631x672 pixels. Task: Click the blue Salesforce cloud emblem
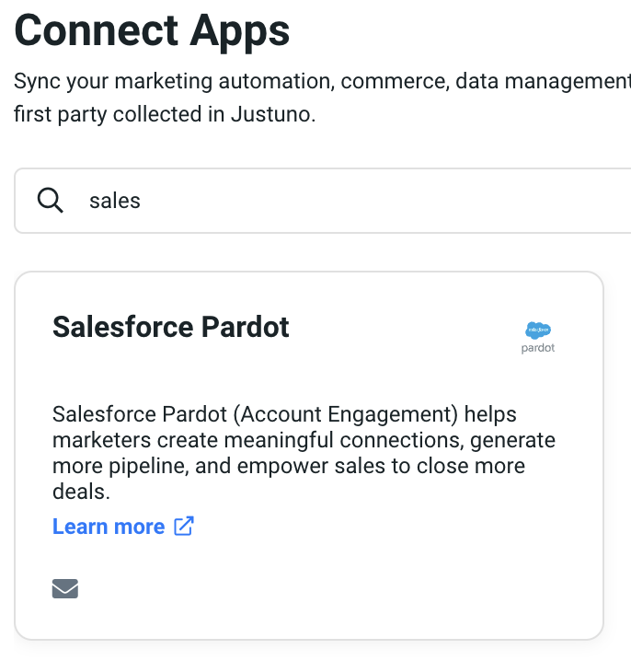pos(538,330)
